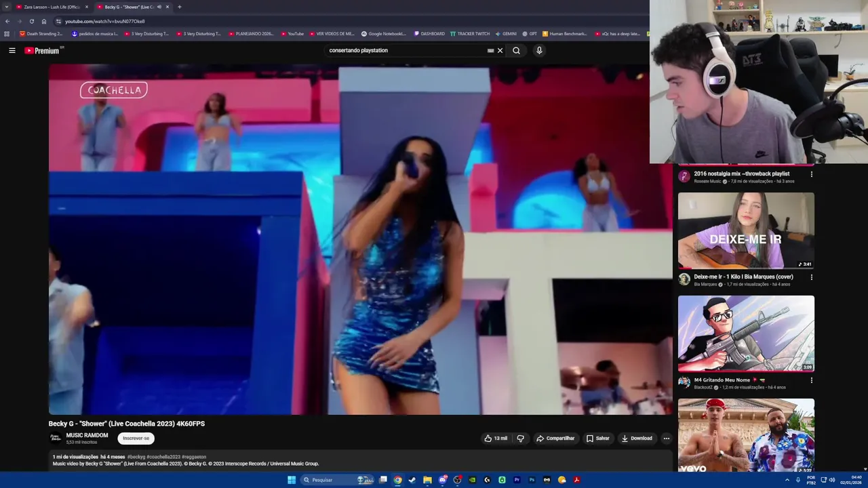Subscribe using the Inscrever-se button
This screenshot has height=488, width=868.
coord(136,439)
